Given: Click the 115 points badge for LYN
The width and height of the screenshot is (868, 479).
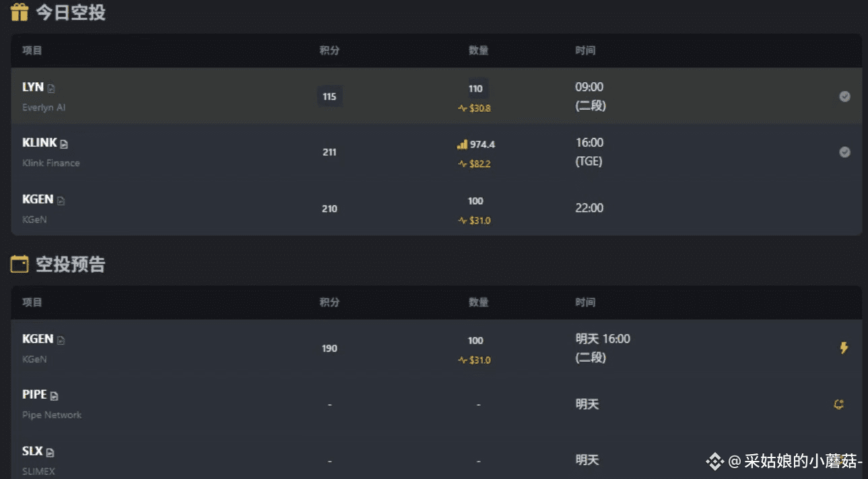Looking at the screenshot, I should point(329,96).
